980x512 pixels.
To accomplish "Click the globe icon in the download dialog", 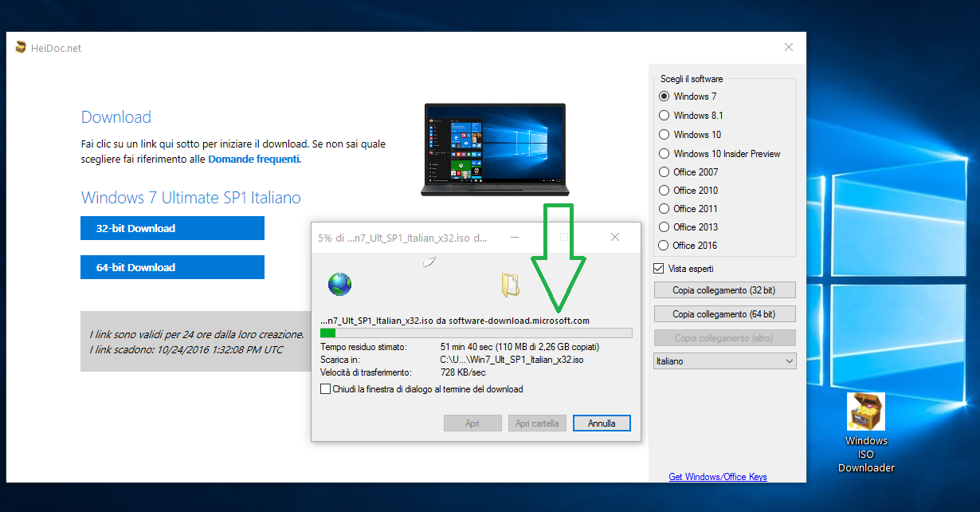I will (339, 284).
